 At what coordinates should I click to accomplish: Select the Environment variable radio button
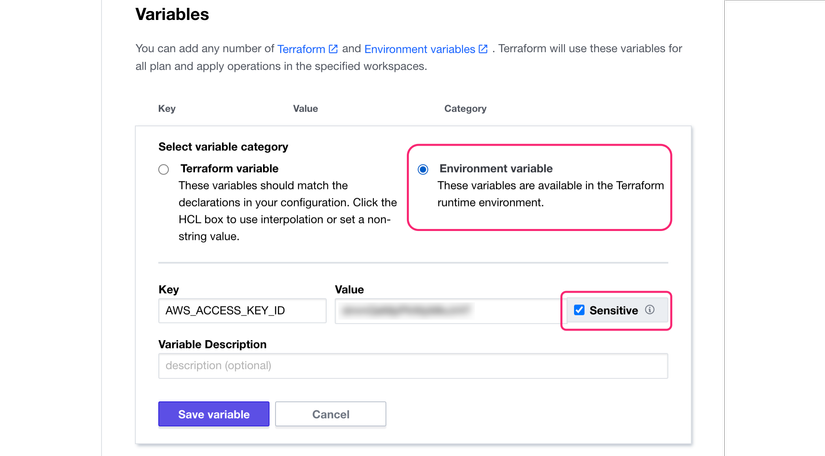[x=423, y=170]
